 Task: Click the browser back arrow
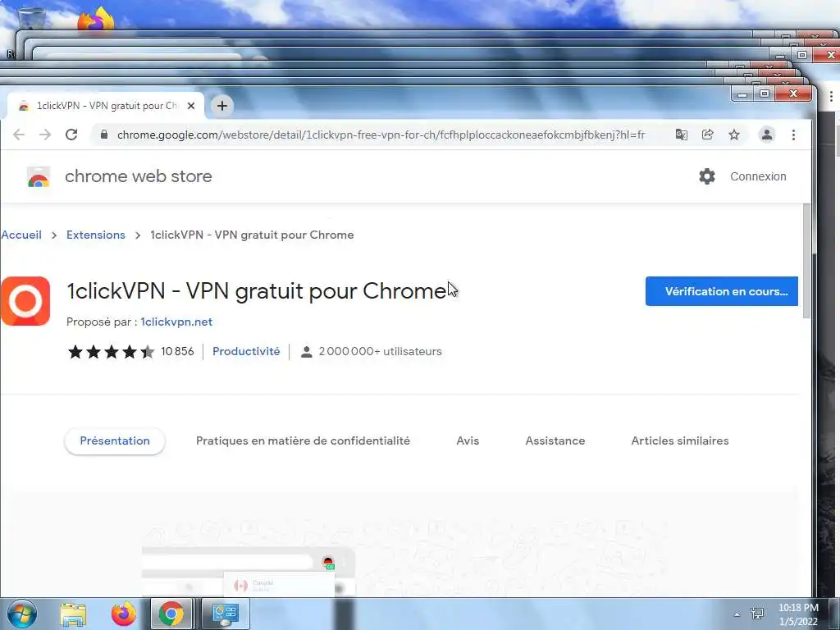19,135
